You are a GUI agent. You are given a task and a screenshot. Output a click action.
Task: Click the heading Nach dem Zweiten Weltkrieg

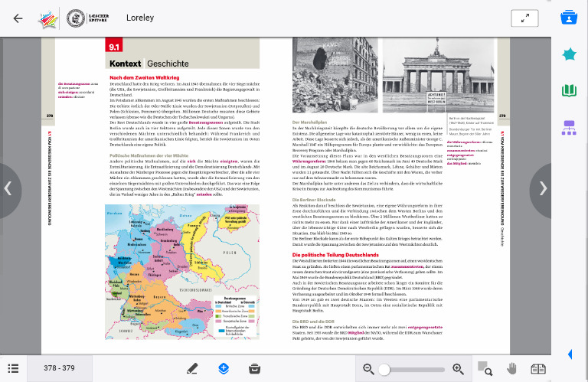click(145, 77)
